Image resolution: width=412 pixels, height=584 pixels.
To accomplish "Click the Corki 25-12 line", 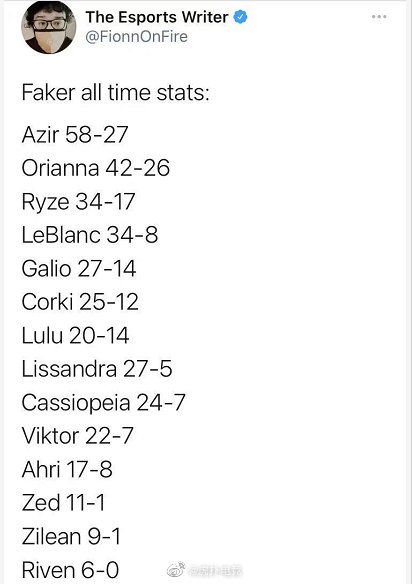I will tap(80, 302).
